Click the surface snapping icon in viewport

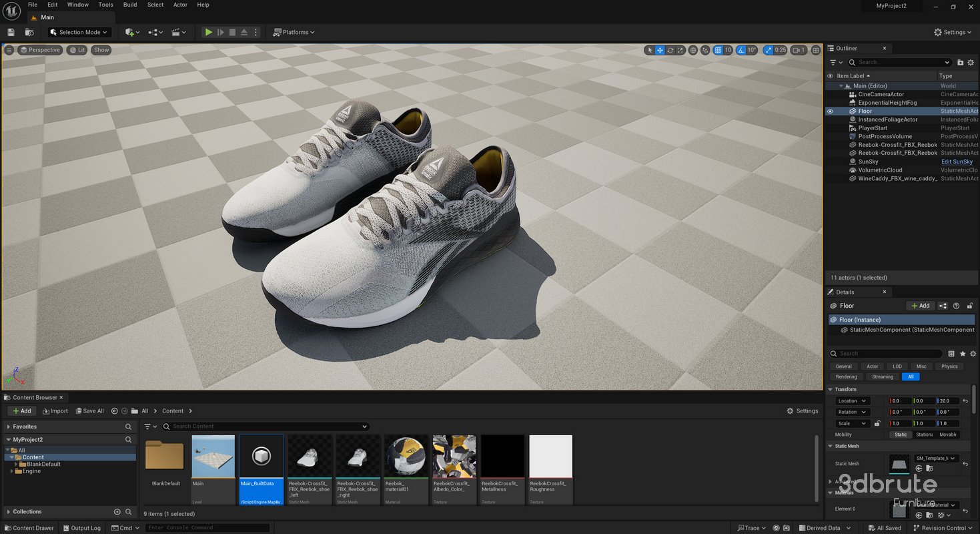coord(706,50)
